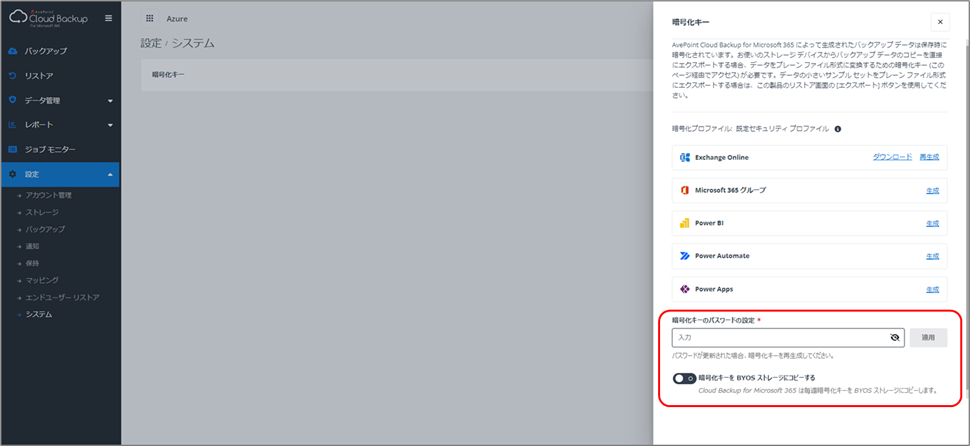Click the リストア restore icon in sidebar
The image size is (970, 446).
(13, 76)
